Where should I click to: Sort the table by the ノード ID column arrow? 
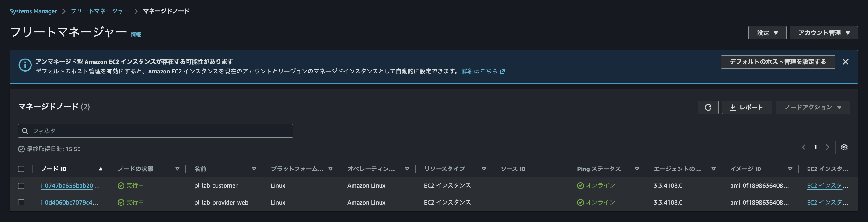(x=101, y=169)
